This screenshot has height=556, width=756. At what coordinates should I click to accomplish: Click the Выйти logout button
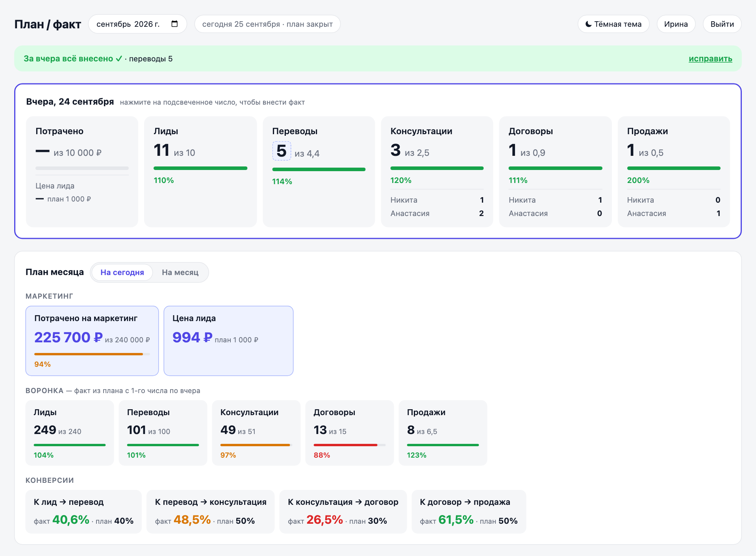point(722,24)
